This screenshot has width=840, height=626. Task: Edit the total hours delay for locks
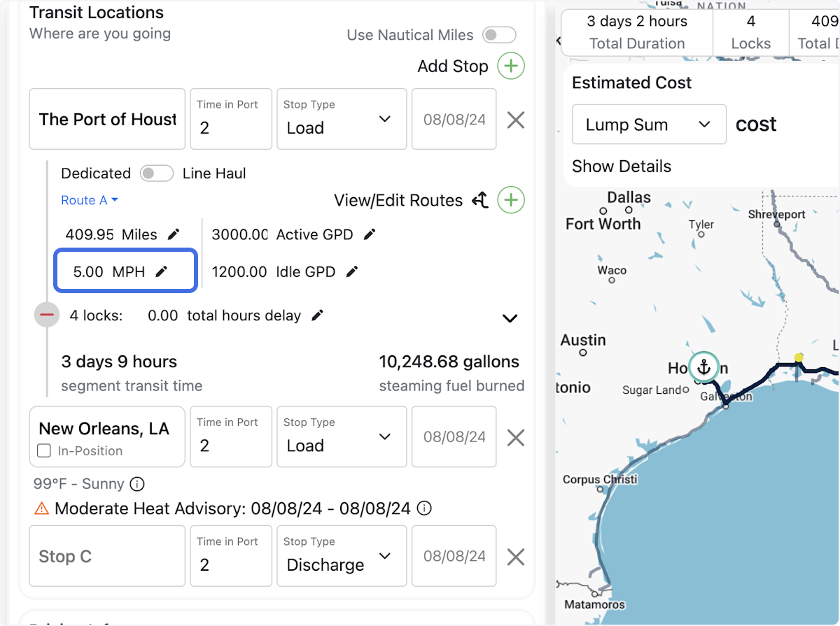pos(316,315)
